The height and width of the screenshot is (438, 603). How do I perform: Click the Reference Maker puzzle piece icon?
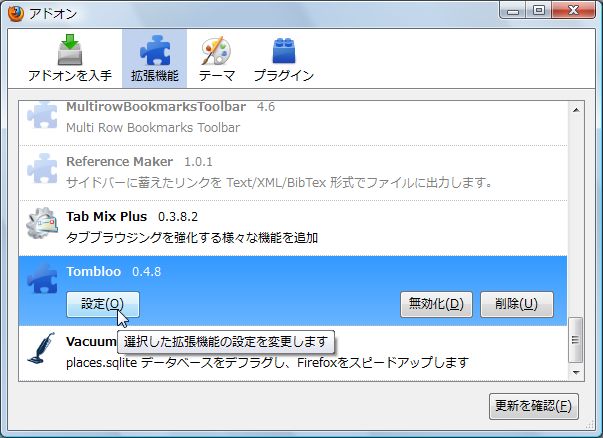42,168
